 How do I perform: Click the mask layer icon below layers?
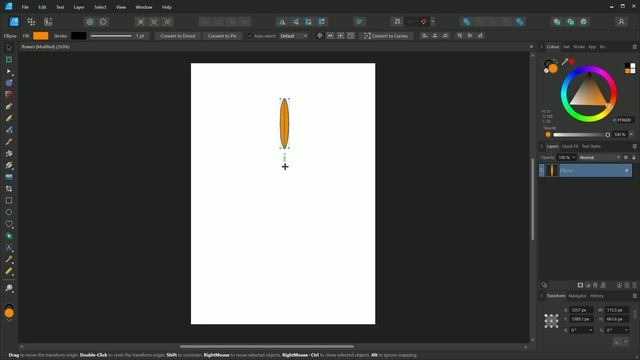point(580,285)
